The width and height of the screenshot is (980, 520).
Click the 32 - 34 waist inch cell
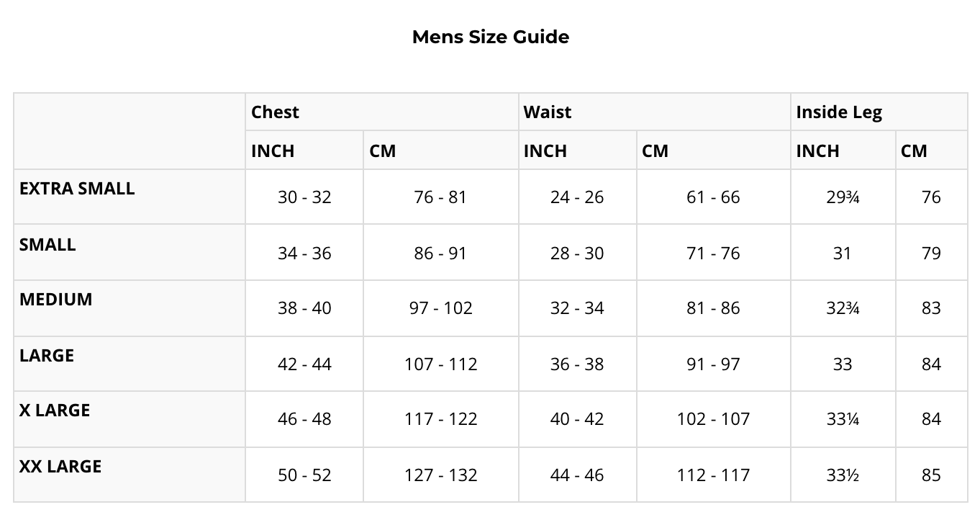coord(577,308)
